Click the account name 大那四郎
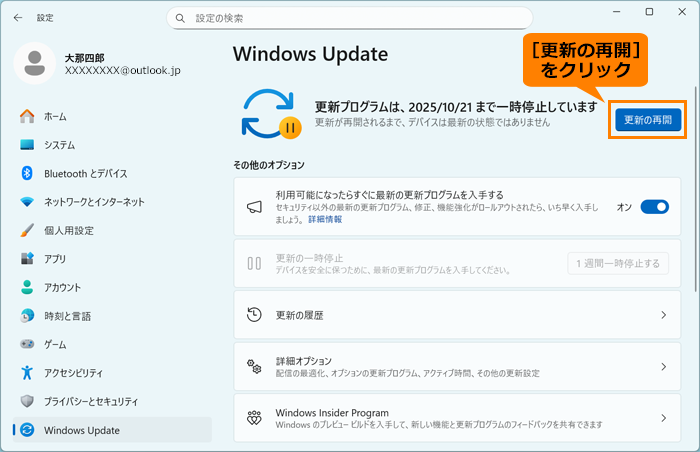The height and width of the screenshot is (452, 700). click(x=84, y=58)
